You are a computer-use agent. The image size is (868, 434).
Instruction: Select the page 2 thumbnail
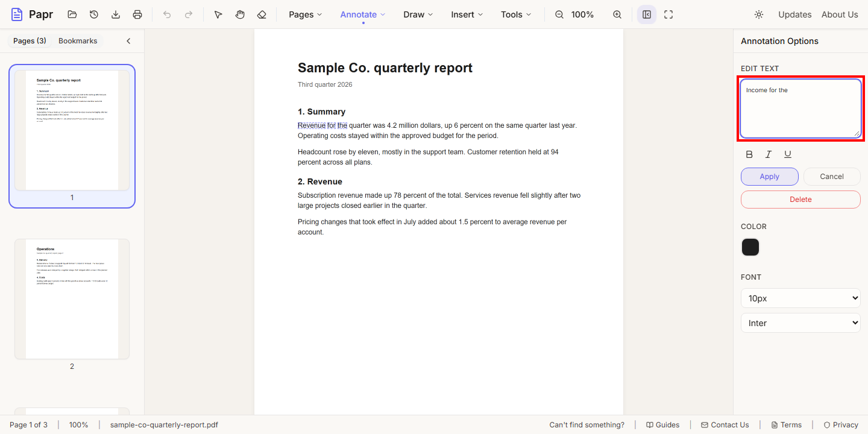click(x=72, y=299)
